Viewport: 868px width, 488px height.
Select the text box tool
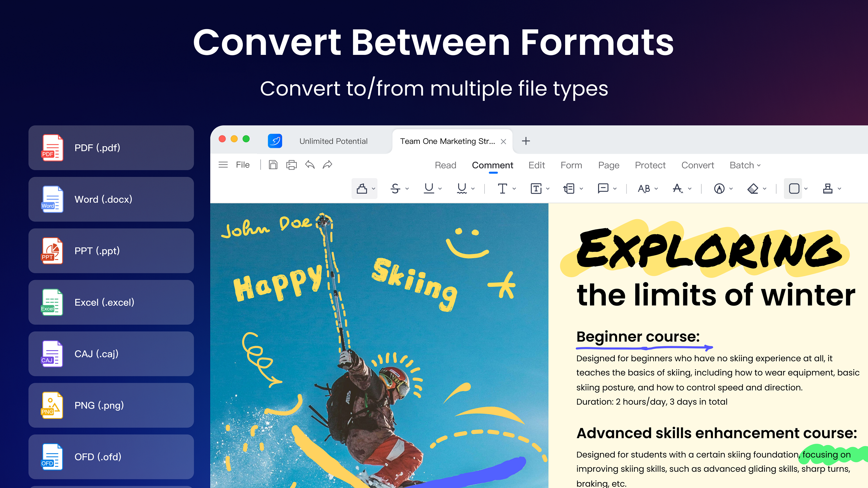pyautogui.click(x=536, y=188)
